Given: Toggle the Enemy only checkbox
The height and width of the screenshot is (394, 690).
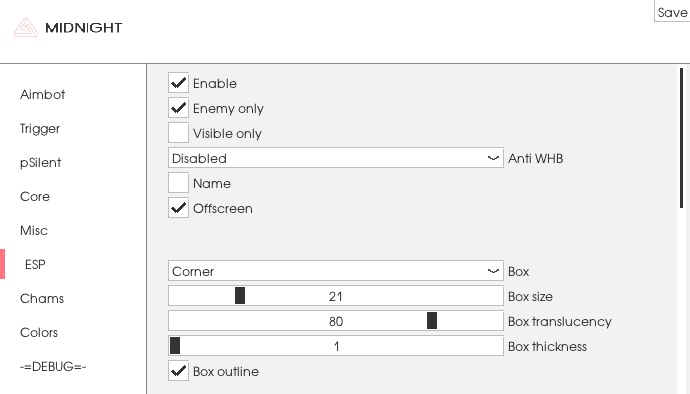Looking at the screenshot, I should 178,108.
